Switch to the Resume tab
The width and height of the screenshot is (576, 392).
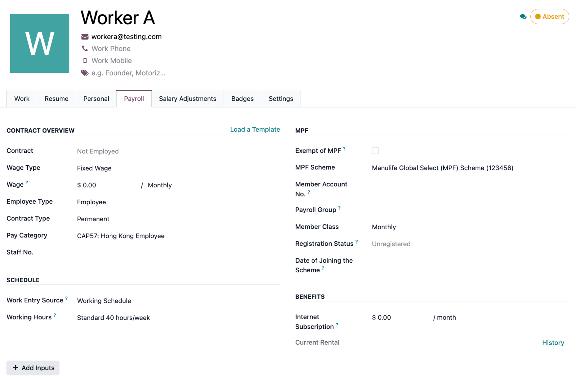pos(57,99)
